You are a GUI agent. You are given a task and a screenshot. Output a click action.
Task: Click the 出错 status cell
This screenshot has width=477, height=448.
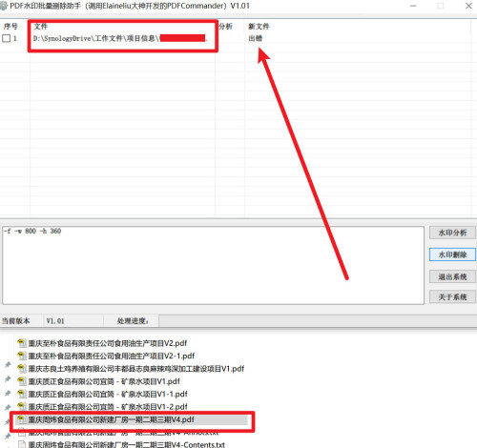pyautogui.click(x=256, y=38)
